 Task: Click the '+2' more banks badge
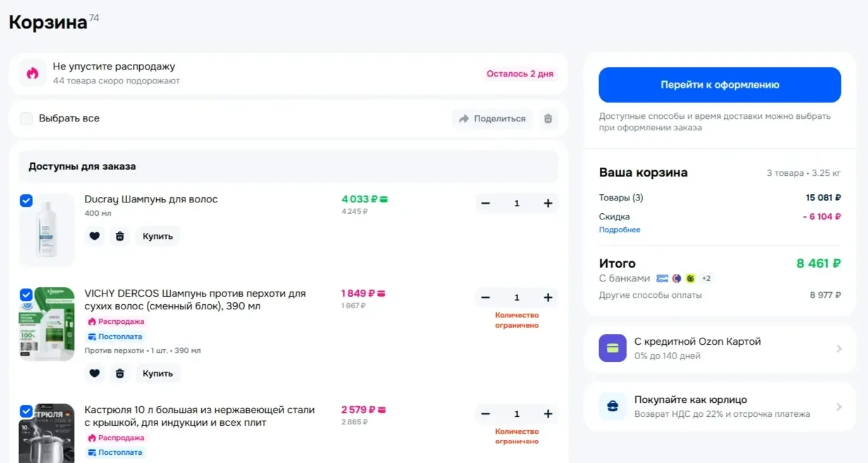point(706,278)
